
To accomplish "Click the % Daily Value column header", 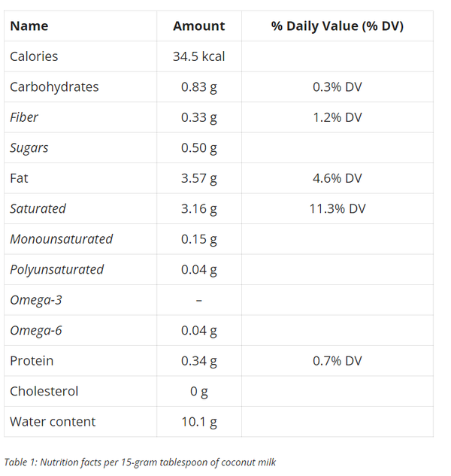I will (337, 26).
